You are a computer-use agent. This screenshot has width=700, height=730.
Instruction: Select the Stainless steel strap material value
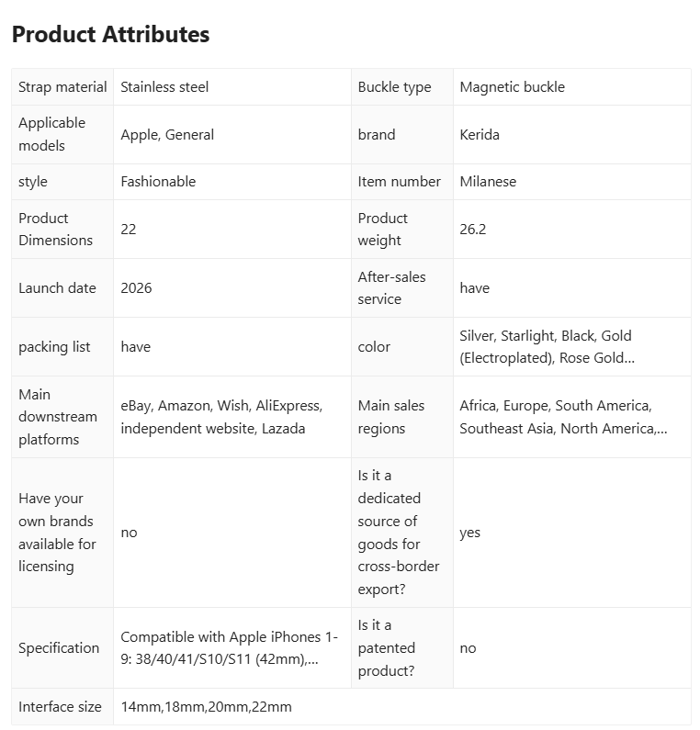pyautogui.click(x=164, y=87)
